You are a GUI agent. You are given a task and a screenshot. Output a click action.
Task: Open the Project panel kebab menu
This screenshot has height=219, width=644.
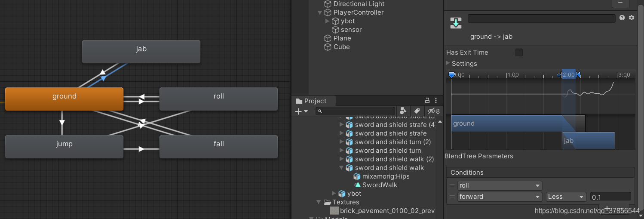coord(436,100)
